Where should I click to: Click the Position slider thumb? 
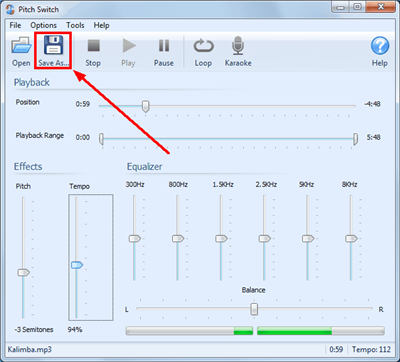coord(145,107)
